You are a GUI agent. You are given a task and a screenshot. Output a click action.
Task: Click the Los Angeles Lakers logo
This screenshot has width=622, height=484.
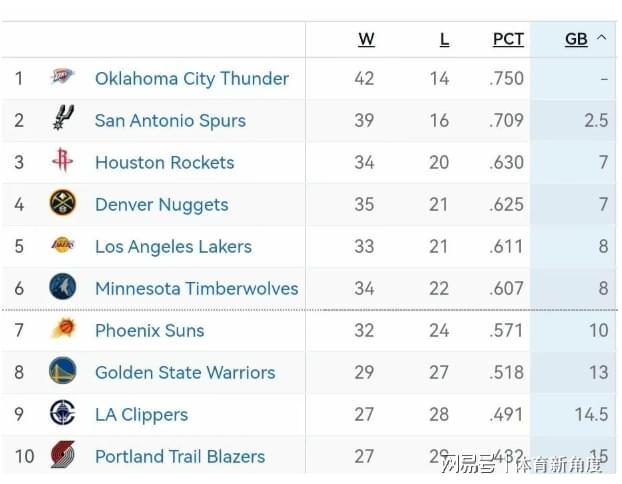click(x=63, y=246)
